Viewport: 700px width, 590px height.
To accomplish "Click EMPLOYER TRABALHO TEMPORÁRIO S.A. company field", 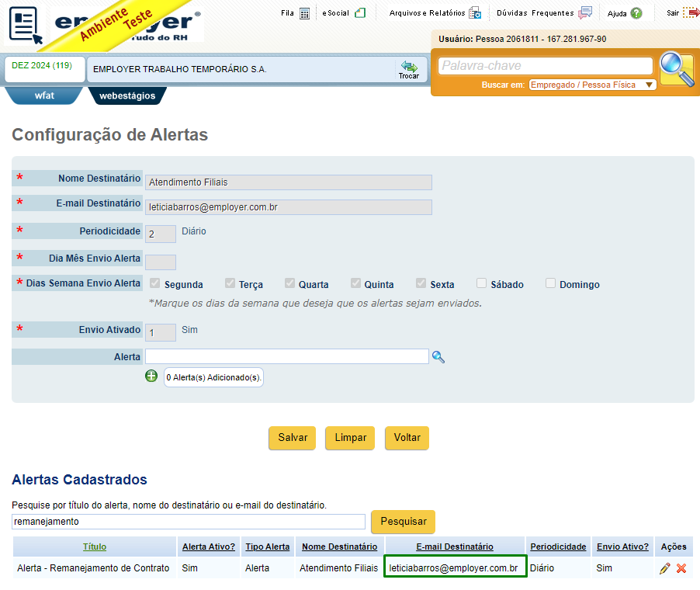I will [x=241, y=69].
